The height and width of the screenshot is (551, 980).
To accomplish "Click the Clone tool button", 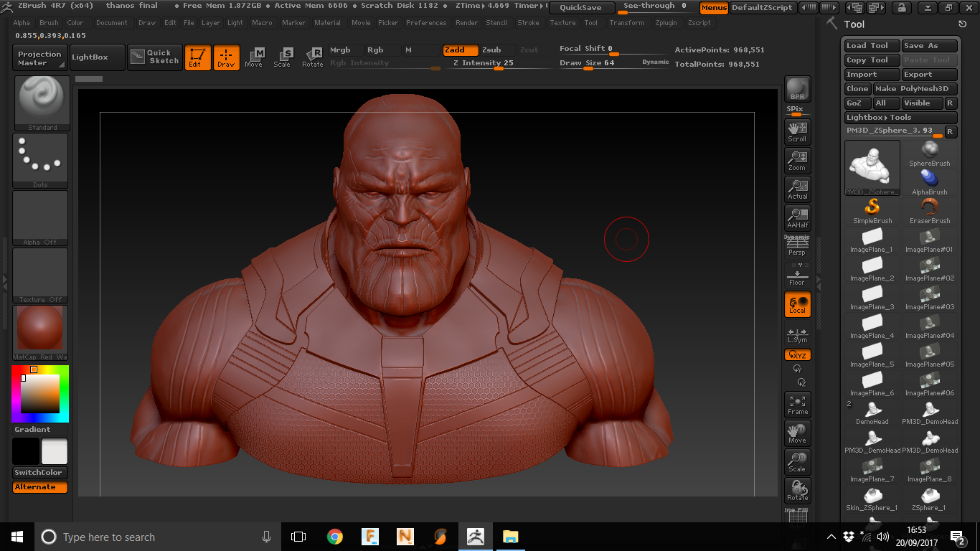I will [x=857, y=89].
